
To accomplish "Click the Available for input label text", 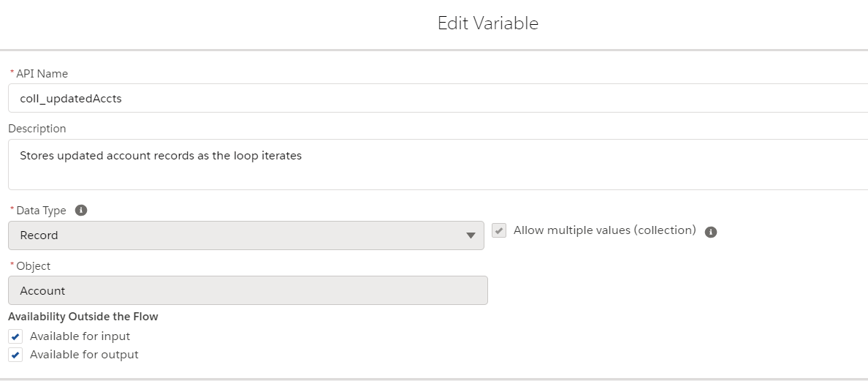I will (x=80, y=336).
